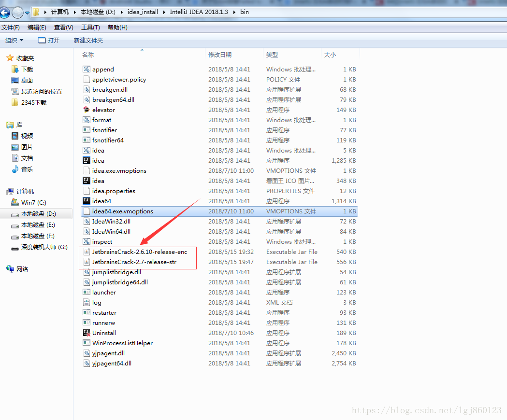Select the IdeaWin64.dll file
The height and width of the screenshot is (420, 507).
point(219,231)
